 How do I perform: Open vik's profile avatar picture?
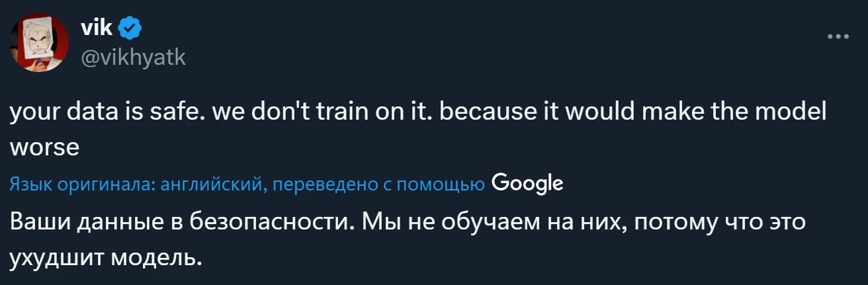pyautogui.click(x=39, y=42)
